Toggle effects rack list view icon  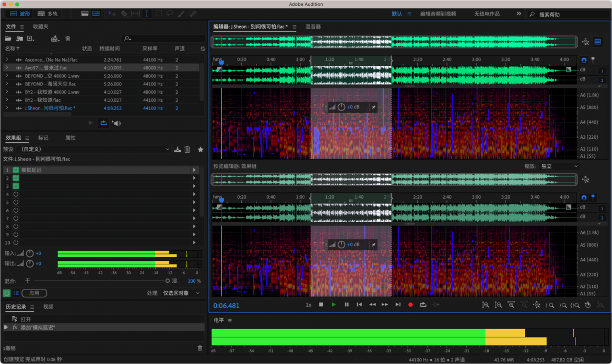16,293
